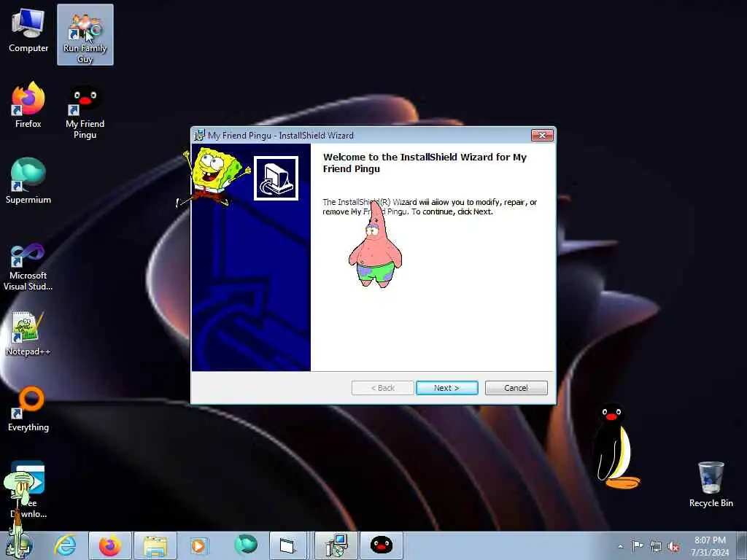Click the installer title bar icon
This screenshot has width=747, height=560.
199,135
